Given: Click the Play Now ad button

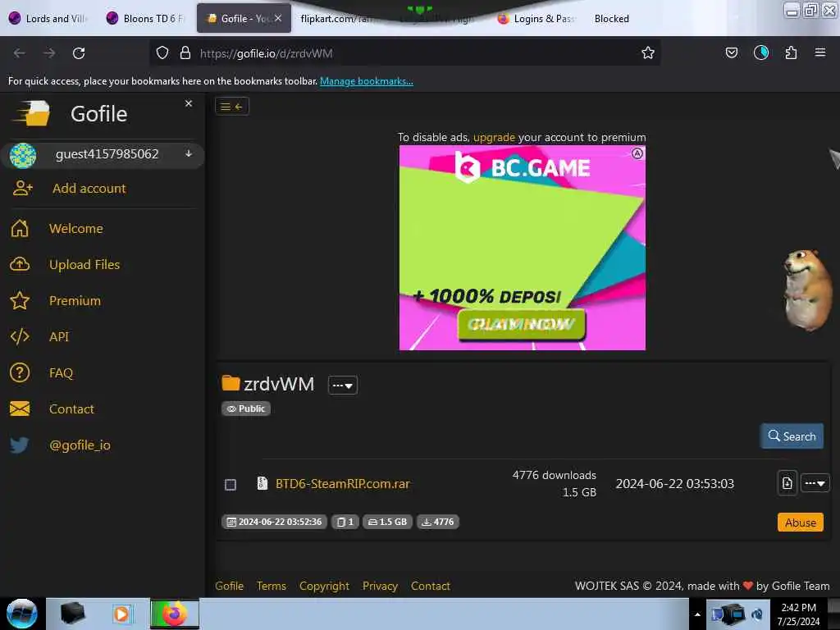Looking at the screenshot, I should (x=521, y=325).
